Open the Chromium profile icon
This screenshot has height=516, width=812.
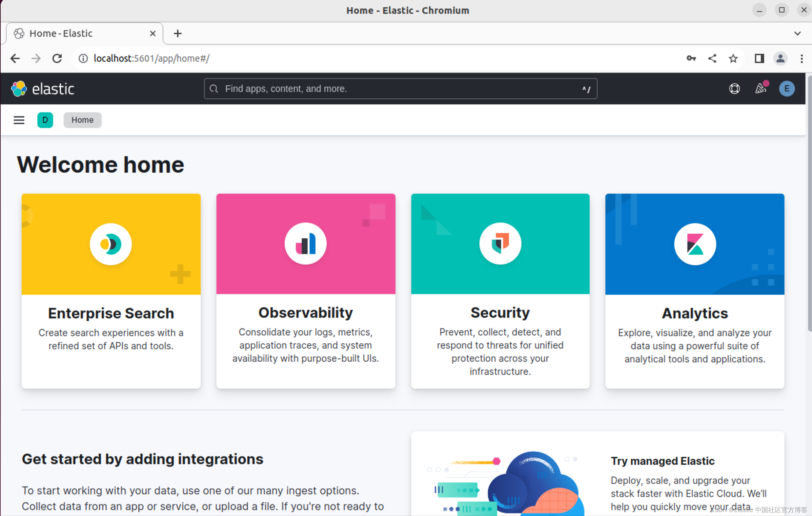(x=780, y=58)
